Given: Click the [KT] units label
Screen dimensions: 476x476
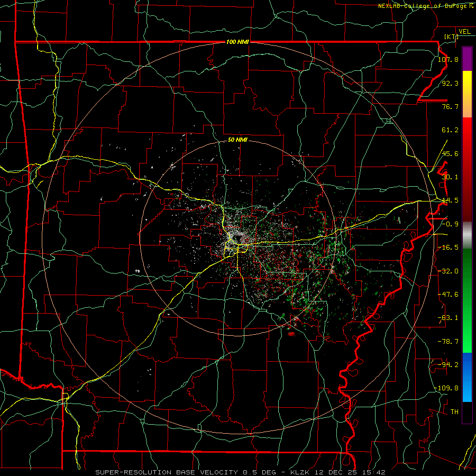Looking at the screenshot, I should click(x=451, y=36).
